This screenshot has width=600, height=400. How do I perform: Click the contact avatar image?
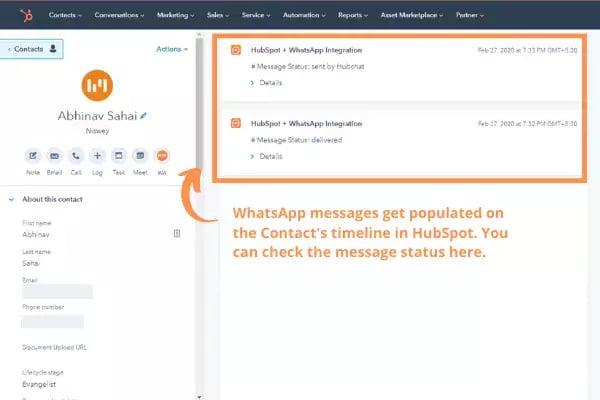pos(97,85)
